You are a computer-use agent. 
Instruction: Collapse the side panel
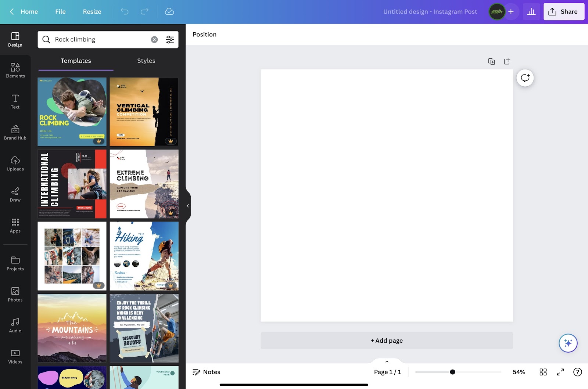[x=188, y=206]
